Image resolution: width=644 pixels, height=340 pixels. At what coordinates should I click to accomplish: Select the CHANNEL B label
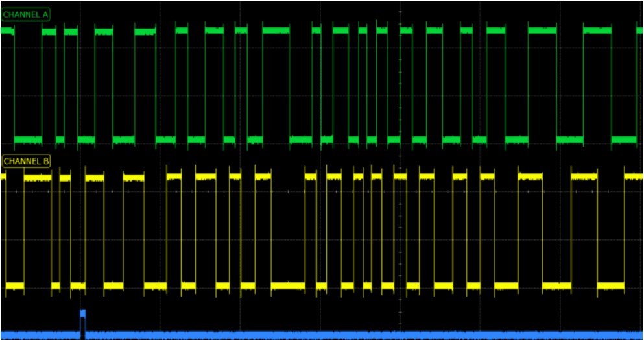point(26,161)
